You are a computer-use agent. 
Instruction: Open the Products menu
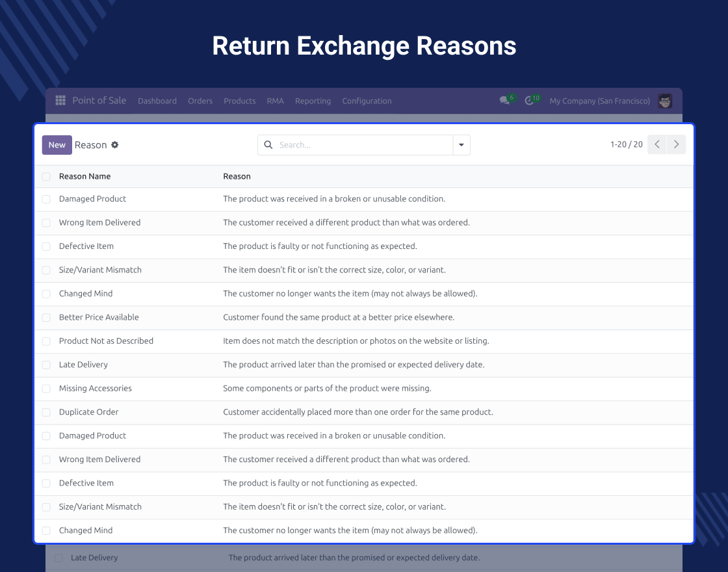(x=240, y=101)
